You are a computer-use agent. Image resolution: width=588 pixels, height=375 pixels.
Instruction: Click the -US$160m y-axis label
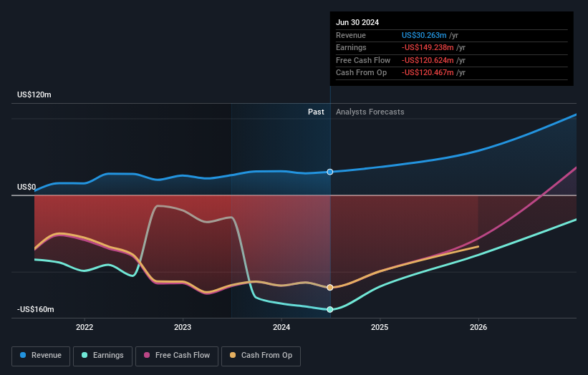click(36, 309)
